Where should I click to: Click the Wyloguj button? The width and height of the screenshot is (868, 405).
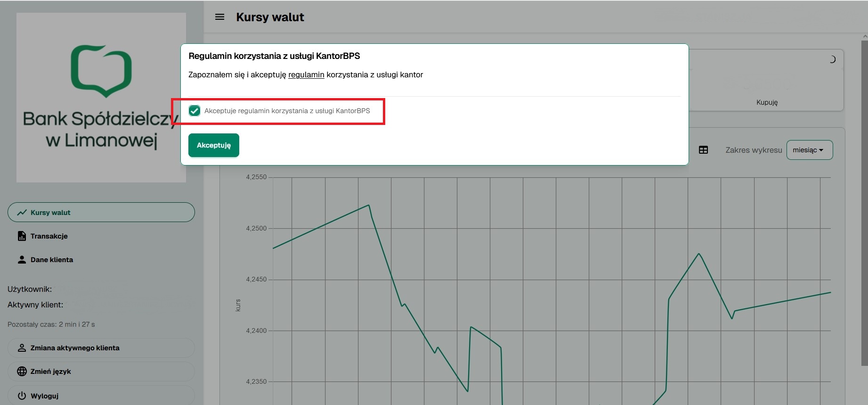(x=101, y=396)
